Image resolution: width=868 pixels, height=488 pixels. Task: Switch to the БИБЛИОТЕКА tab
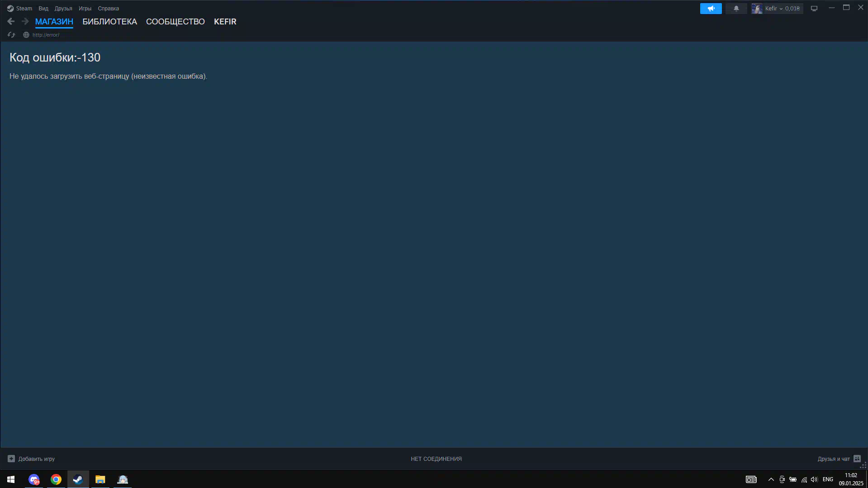tap(109, 22)
